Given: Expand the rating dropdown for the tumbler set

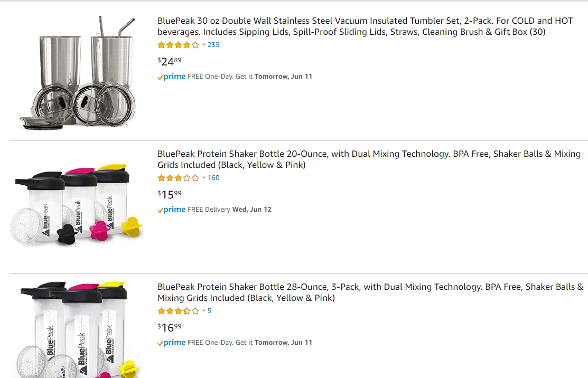Looking at the screenshot, I should pos(202,45).
